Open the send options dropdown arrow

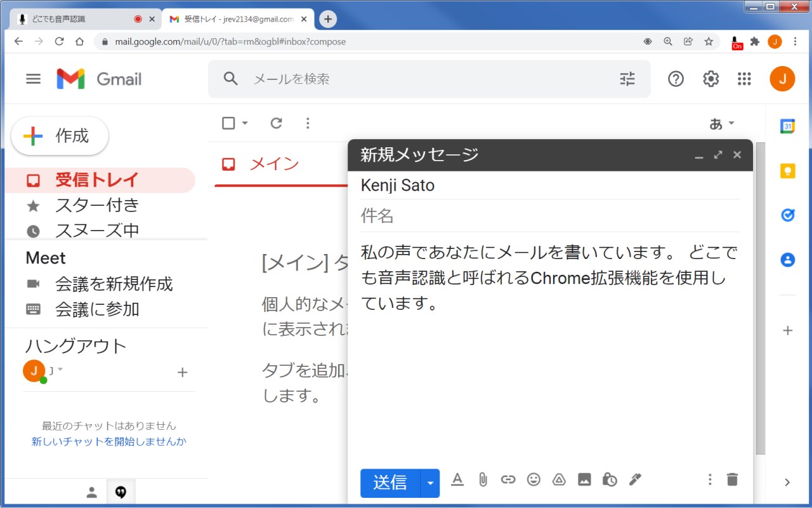tap(430, 483)
